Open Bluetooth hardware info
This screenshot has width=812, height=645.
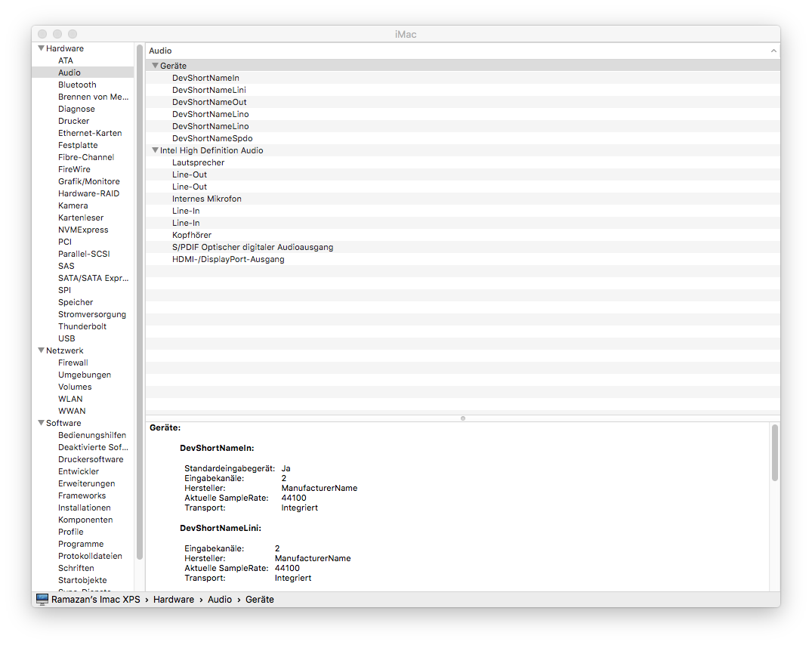pyautogui.click(x=77, y=85)
